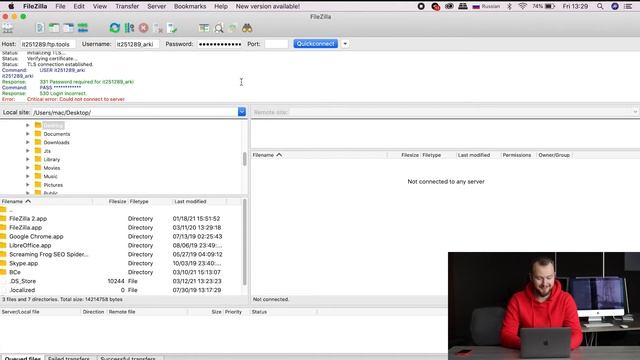Screen dimensions: 640x360
Task: Refresh the file and folder lists
Action: pos(115,28)
